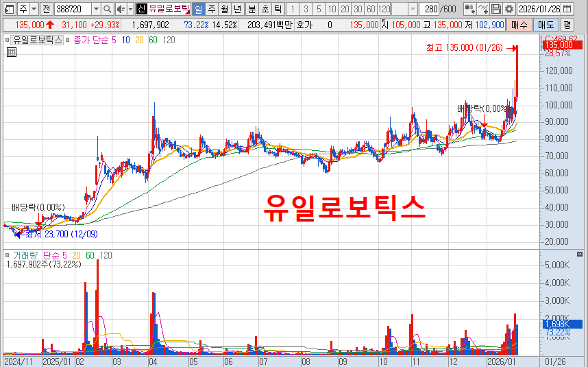Expand the sound options dropdown arrow
Viewport: 588px width, 367px height.
pyautogui.click(x=130, y=9)
